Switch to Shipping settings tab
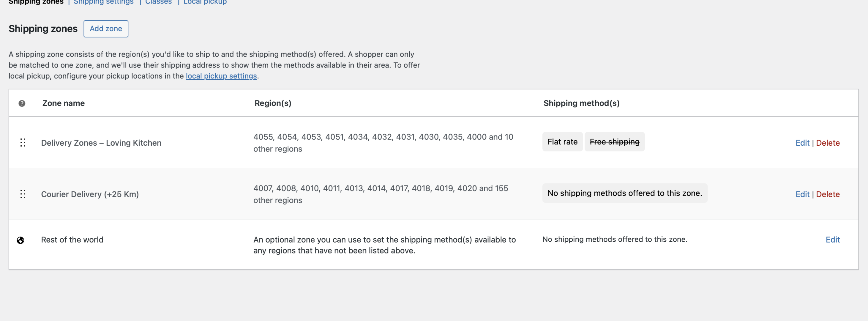868x321 pixels. pos(103,2)
